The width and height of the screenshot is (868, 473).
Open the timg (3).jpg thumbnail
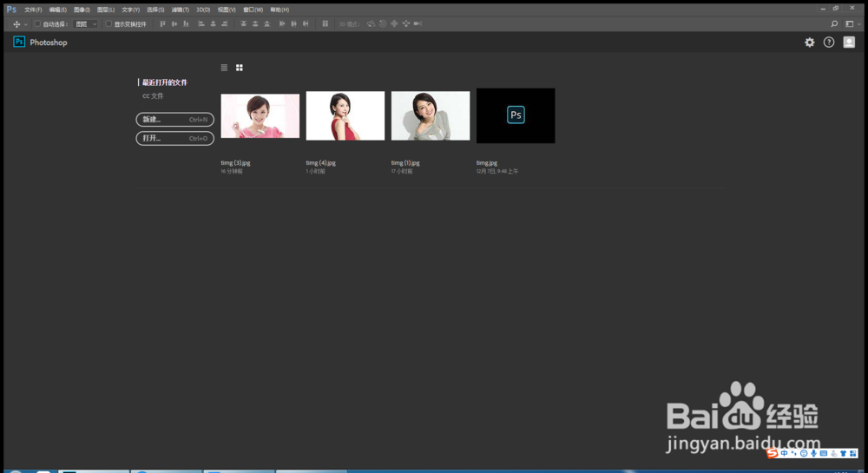260,115
